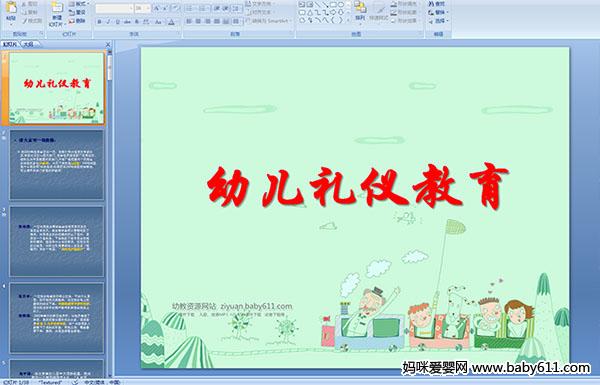600x385 pixels.
Task: Toggle Bold formatting
Action: point(99,22)
